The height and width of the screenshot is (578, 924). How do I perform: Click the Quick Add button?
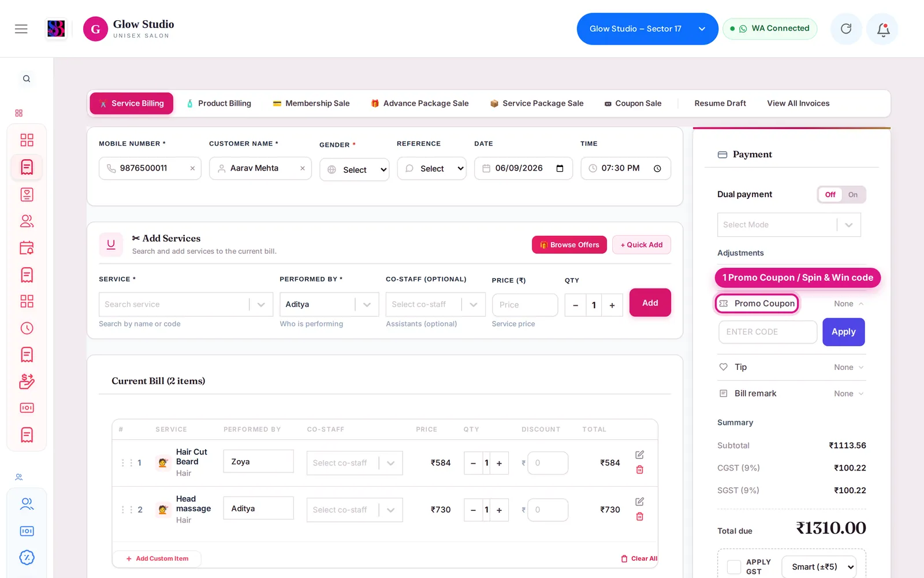[642, 245]
